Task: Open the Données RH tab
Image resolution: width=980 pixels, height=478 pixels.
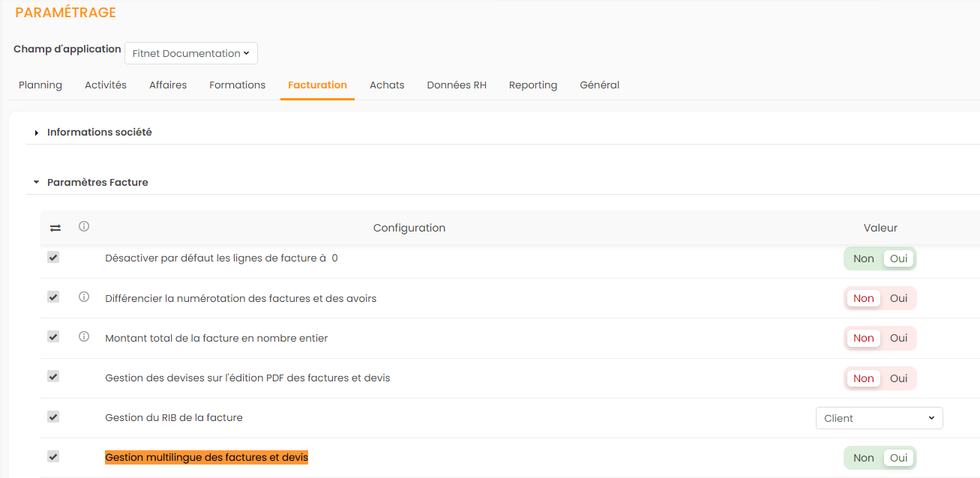Action: [x=457, y=85]
